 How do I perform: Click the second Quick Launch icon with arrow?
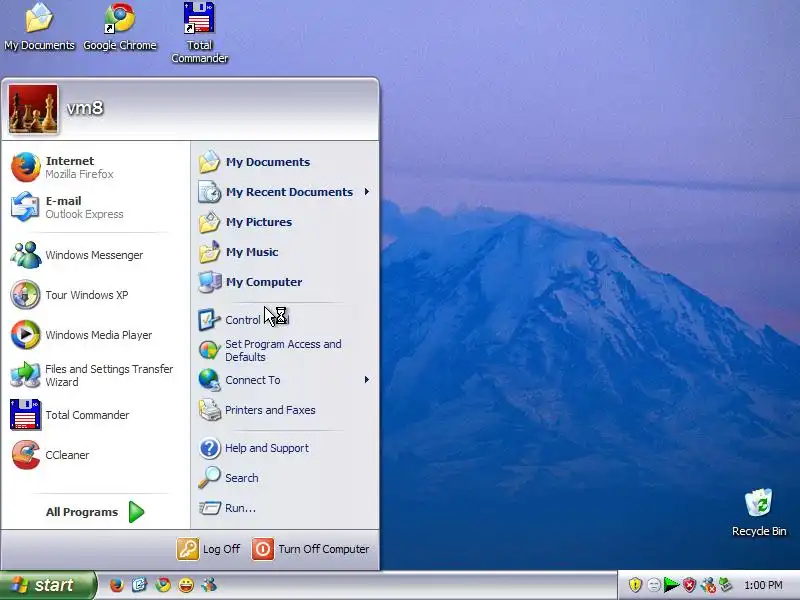(x=139, y=585)
